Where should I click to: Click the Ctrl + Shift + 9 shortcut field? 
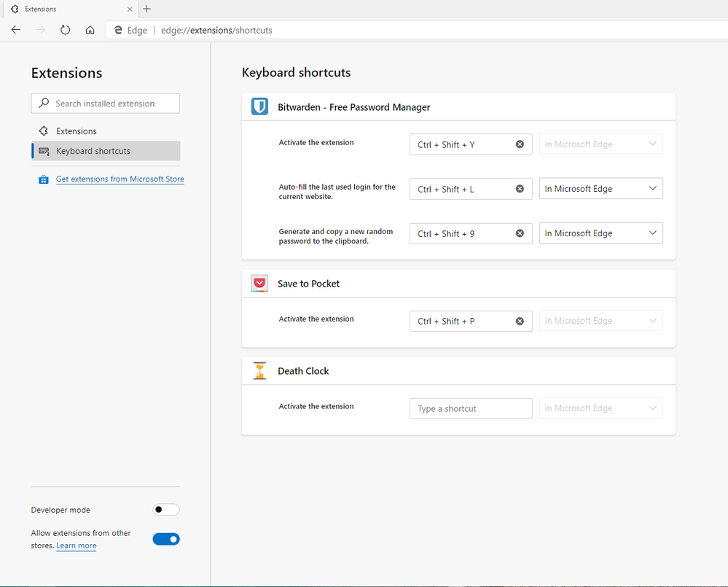471,233
